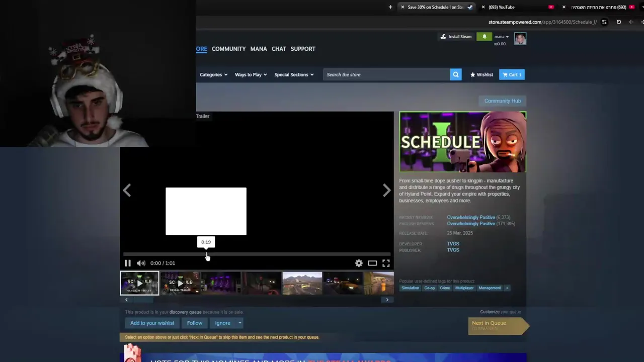
Task: Select the Multiplayer tag
Action: pyautogui.click(x=464, y=288)
